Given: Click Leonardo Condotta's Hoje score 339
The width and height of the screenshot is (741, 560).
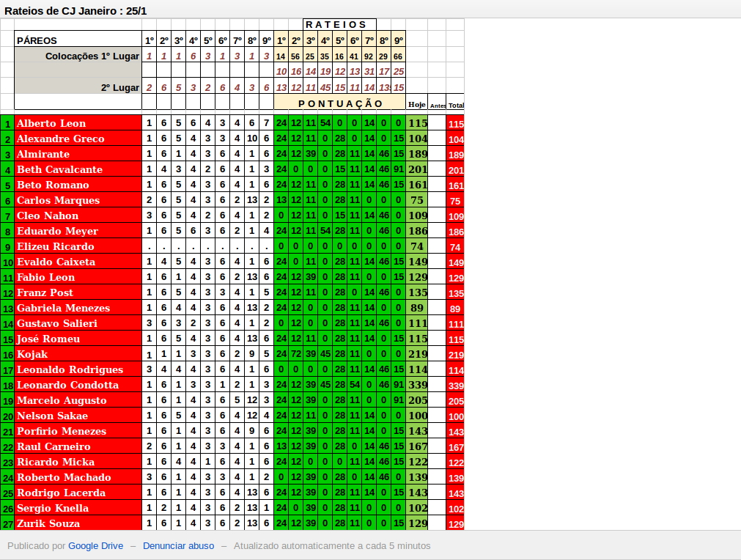Looking at the screenshot, I should tap(417, 385).
